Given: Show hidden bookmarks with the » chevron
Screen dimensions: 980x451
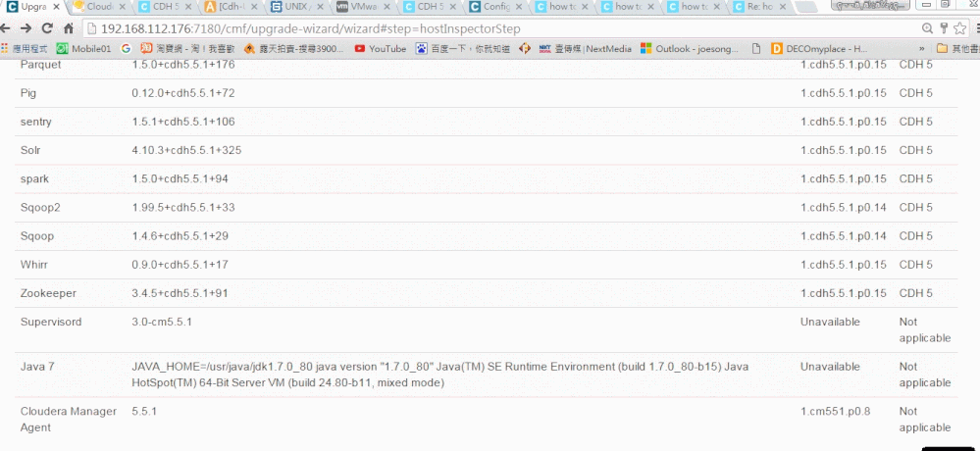Looking at the screenshot, I should [x=921, y=49].
